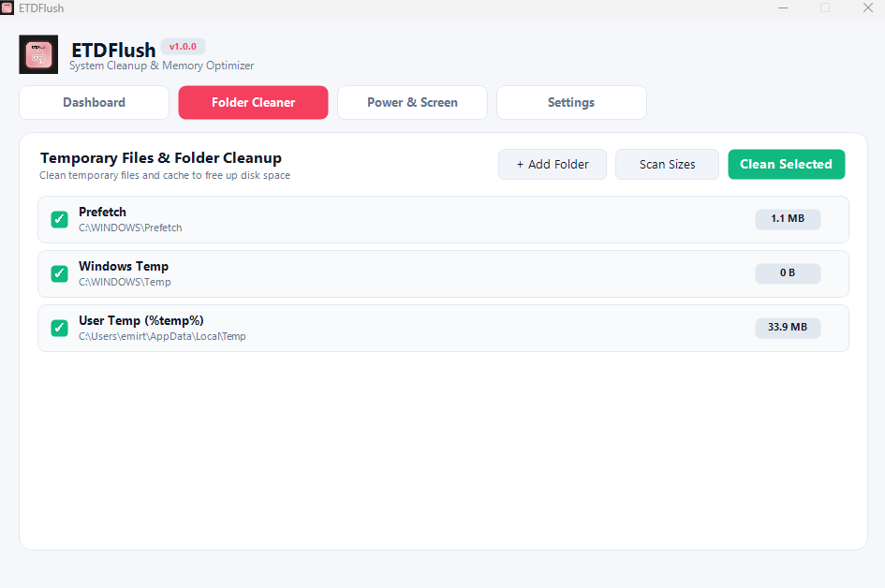885x588 pixels.
Task: Select the Folder Cleaner tab
Action: coord(254,103)
